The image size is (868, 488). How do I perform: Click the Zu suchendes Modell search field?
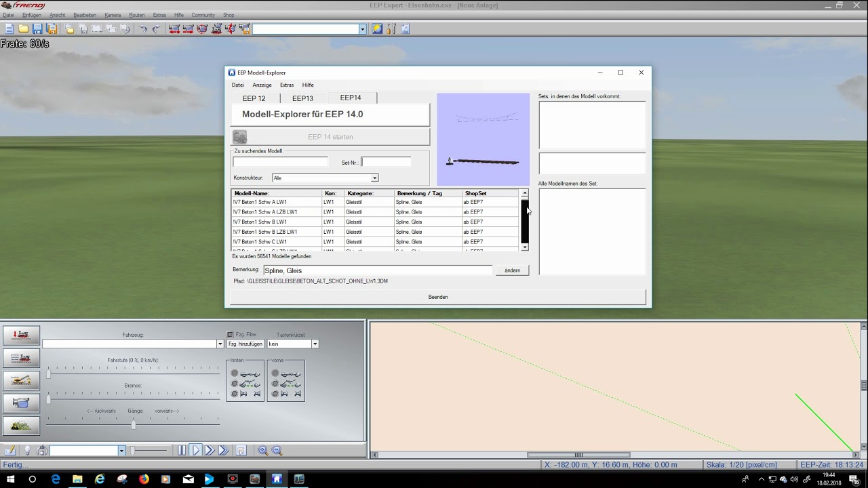coord(280,162)
